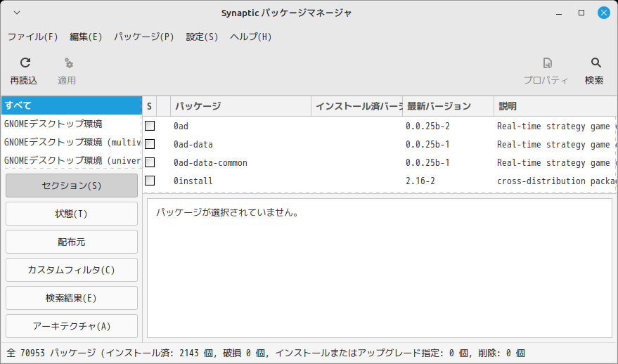Open the パッケージ(P) menu
618x364 pixels.
[144, 37]
